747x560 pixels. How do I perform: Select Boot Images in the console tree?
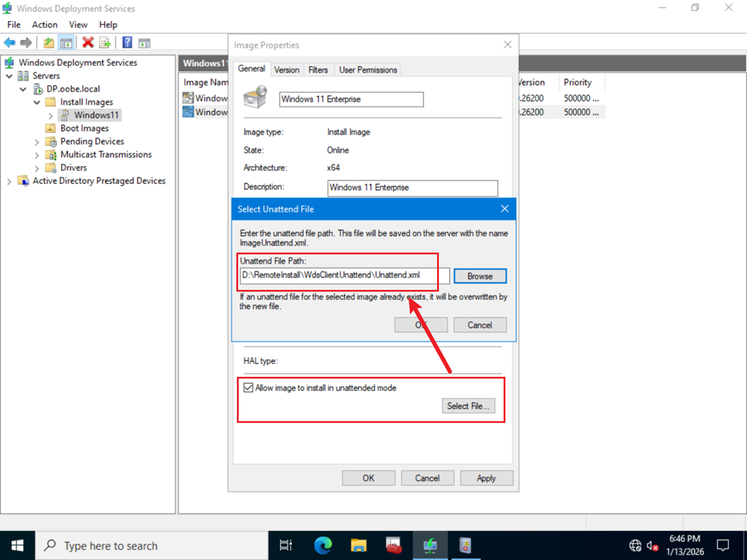point(84,128)
